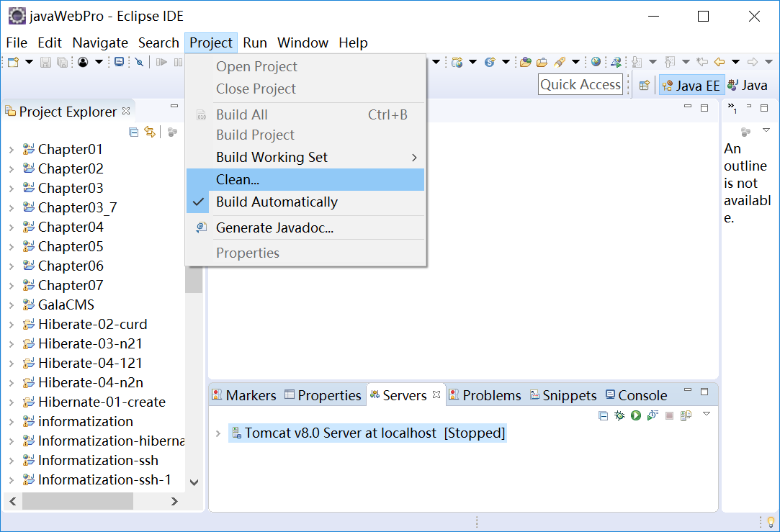Open the Console toolbar icon
The height and width of the screenshot is (532, 780).
(x=119, y=62)
